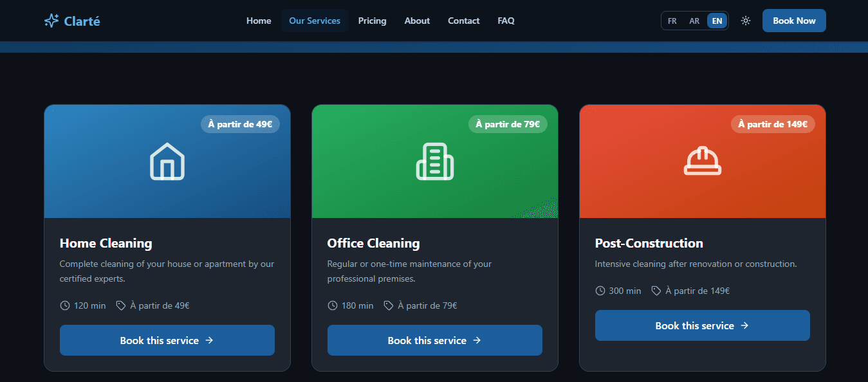Book the Home Cleaning service
Image resolution: width=868 pixels, height=382 pixels.
point(167,340)
